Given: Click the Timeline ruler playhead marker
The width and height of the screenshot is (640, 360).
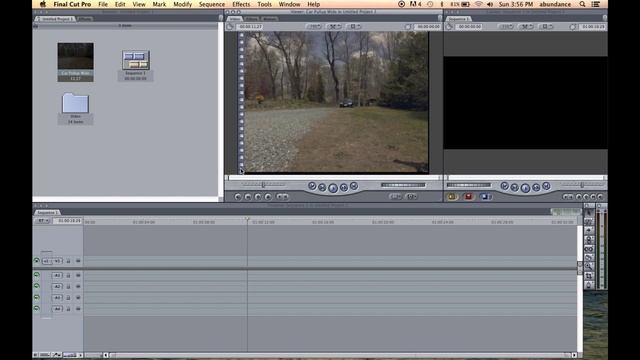Looking at the screenshot, I should coord(247,220).
